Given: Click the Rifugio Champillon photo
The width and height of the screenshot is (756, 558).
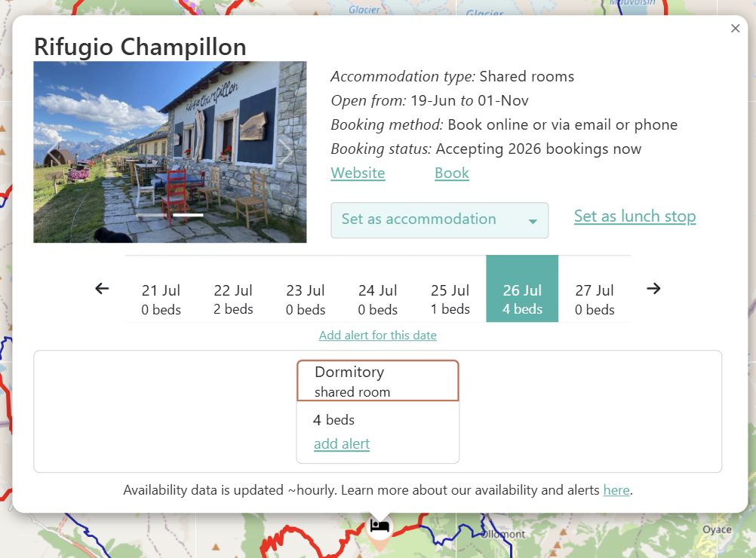Looking at the screenshot, I should point(170,152).
